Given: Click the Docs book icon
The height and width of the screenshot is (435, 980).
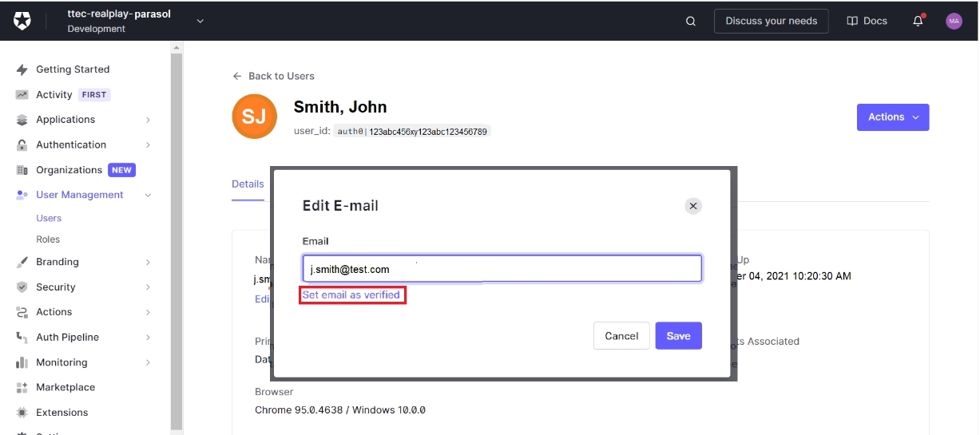Looking at the screenshot, I should 852,22.
